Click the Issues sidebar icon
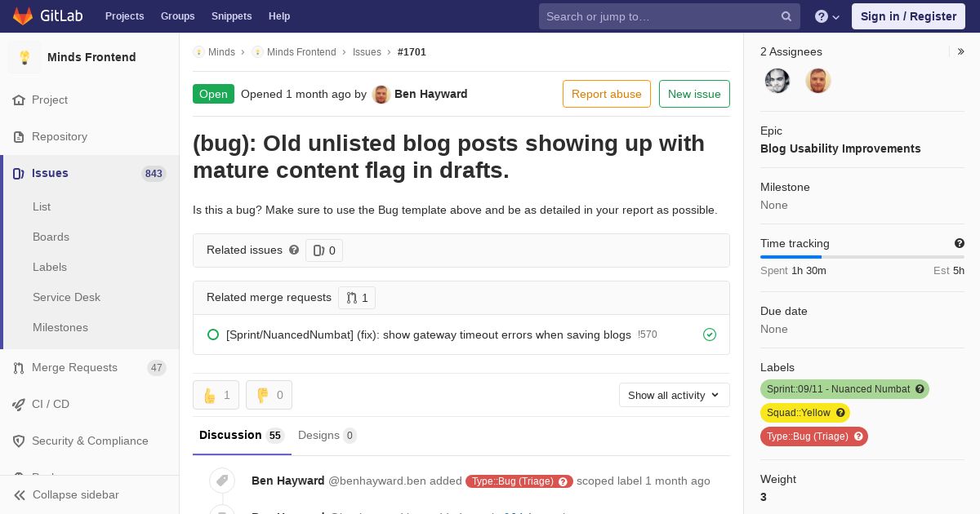 pyautogui.click(x=19, y=174)
